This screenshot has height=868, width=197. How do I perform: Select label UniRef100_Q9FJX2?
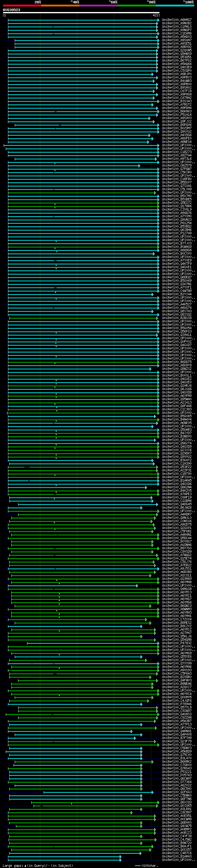tap(177, 122)
